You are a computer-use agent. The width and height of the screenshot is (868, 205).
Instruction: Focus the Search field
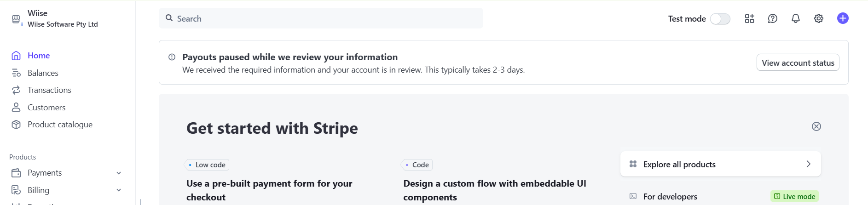321,18
